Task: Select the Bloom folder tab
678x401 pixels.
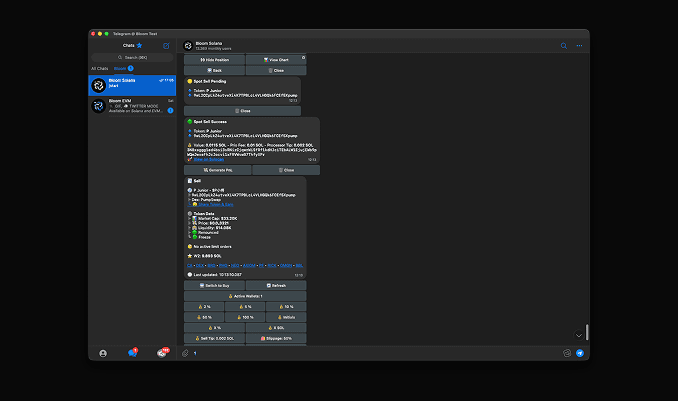Action: pos(120,68)
